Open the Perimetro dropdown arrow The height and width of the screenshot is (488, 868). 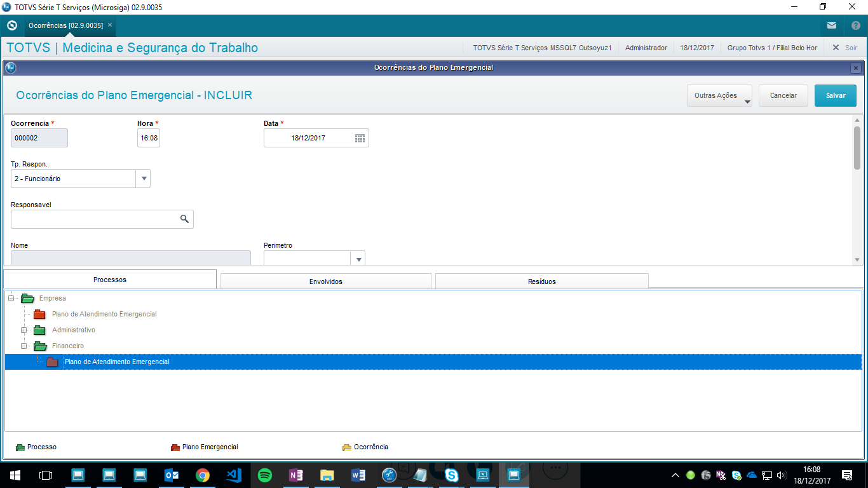pyautogui.click(x=358, y=259)
